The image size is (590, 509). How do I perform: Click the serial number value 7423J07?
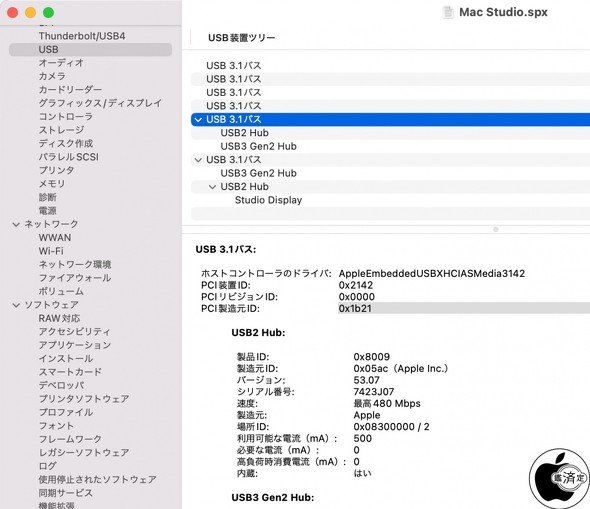coord(374,392)
